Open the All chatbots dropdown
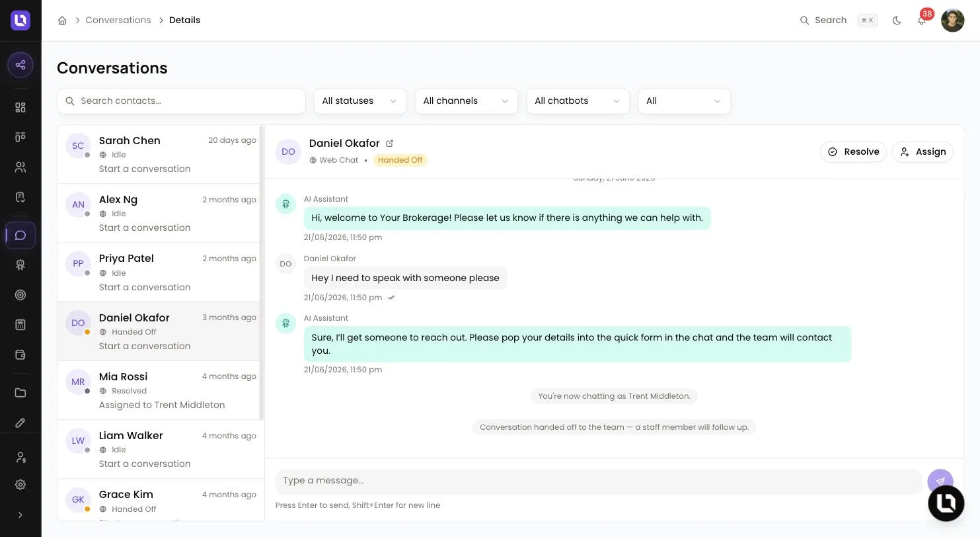The width and height of the screenshot is (980, 537). pyautogui.click(x=578, y=101)
